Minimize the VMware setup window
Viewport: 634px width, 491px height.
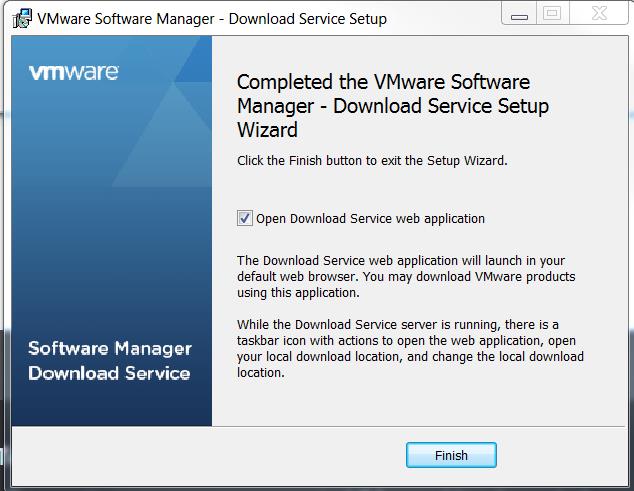[x=519, y=13]
